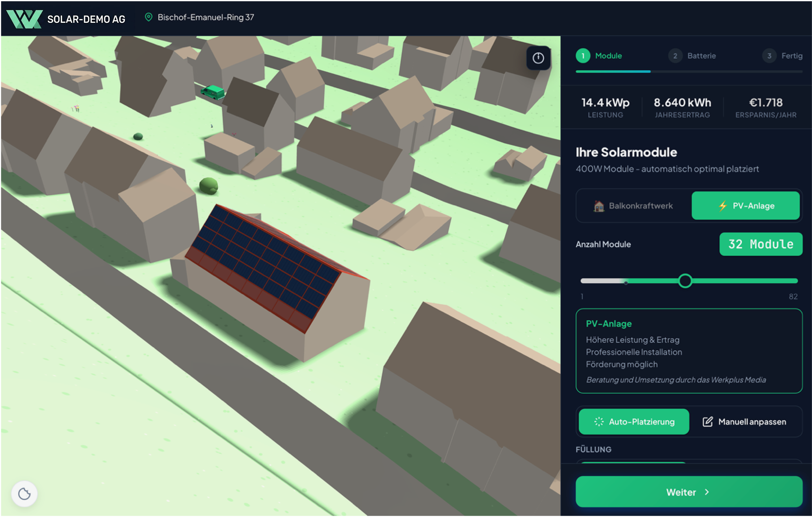Image resolution: width=812 pixels, height=517 pixels.
Task: Click the €1.718 Ersparnis/Jahr value
Action: [x=766, y=103]
